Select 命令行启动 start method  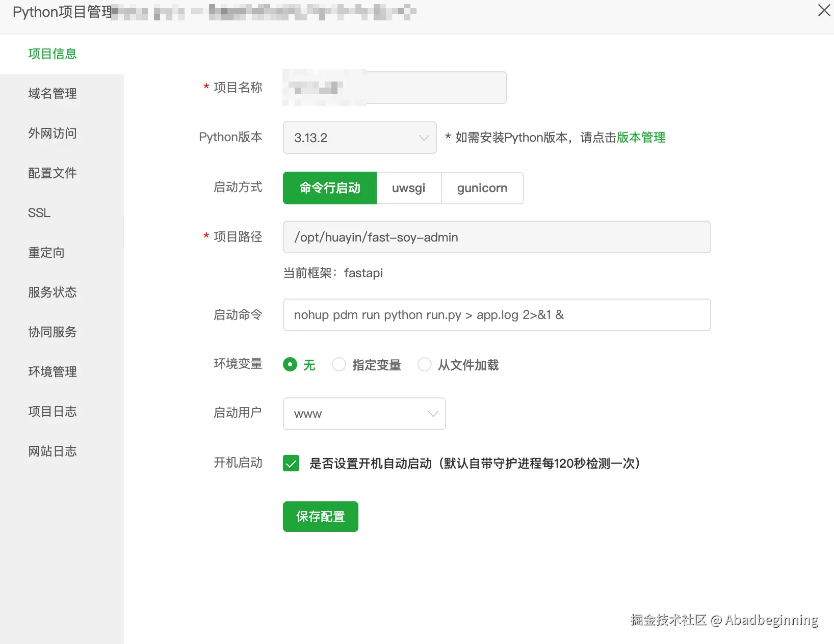(x=330, y=188)
